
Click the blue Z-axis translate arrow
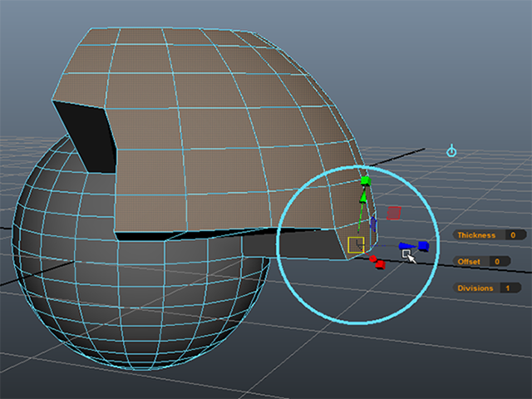407,246
